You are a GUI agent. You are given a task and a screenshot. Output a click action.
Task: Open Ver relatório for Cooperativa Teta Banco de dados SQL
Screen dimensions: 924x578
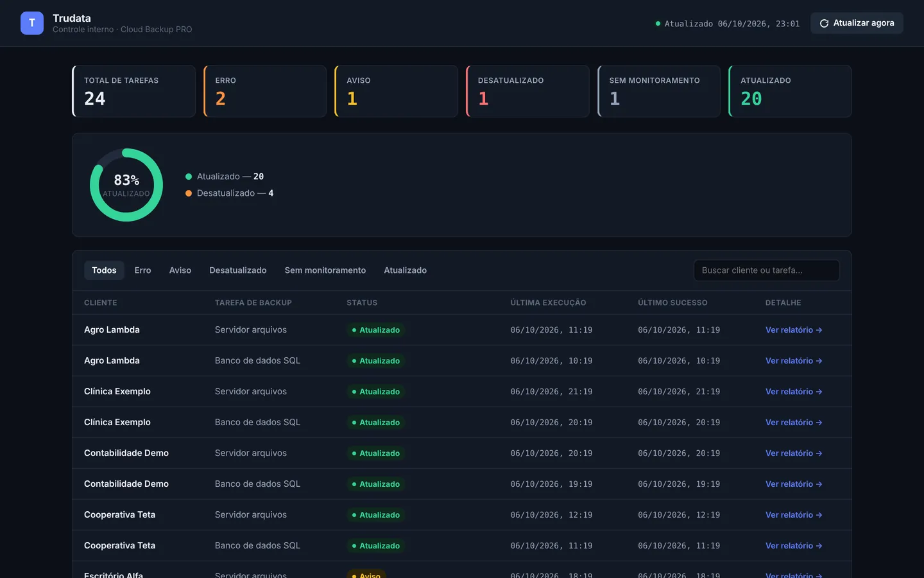[794, 546]
